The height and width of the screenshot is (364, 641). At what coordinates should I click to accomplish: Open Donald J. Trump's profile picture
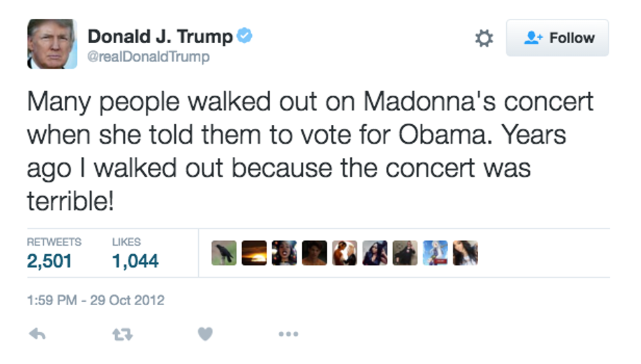(x=52, y=43)
